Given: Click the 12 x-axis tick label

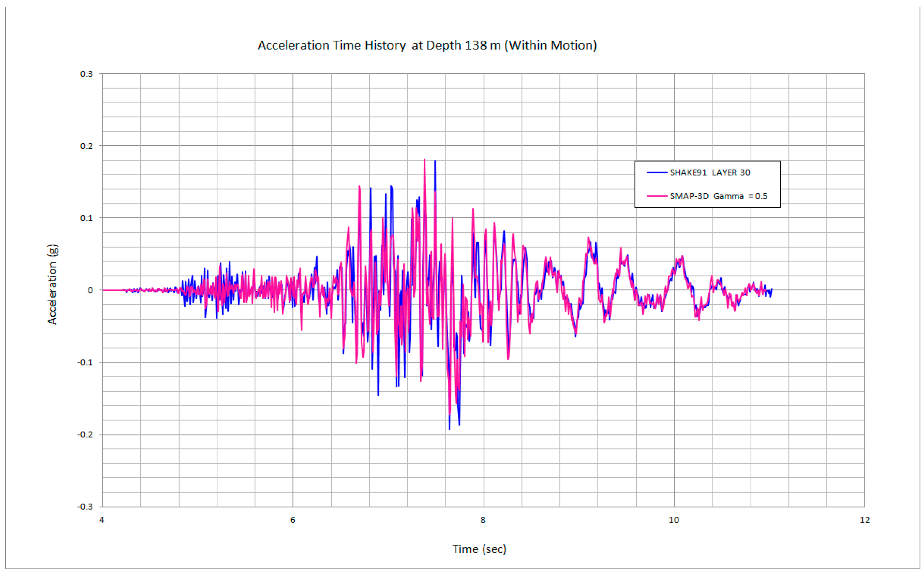Looking at the screenshot, I should (x=865, y=520).
